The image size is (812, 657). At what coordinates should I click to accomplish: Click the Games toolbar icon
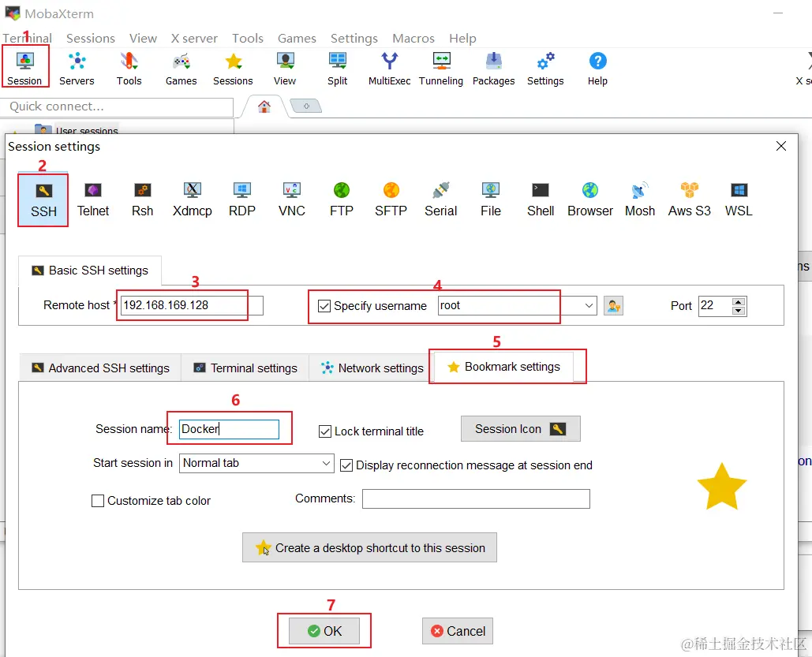[181, 68]
